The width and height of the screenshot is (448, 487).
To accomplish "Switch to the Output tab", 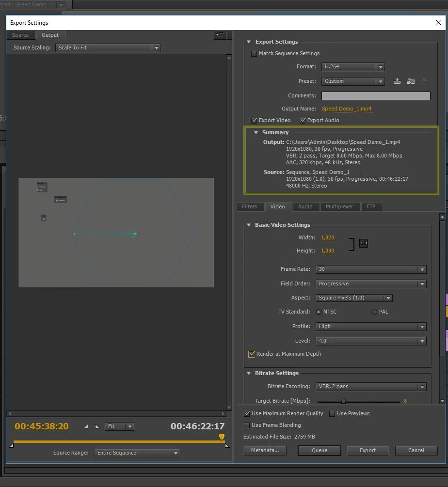I will (x=50, y=35).
